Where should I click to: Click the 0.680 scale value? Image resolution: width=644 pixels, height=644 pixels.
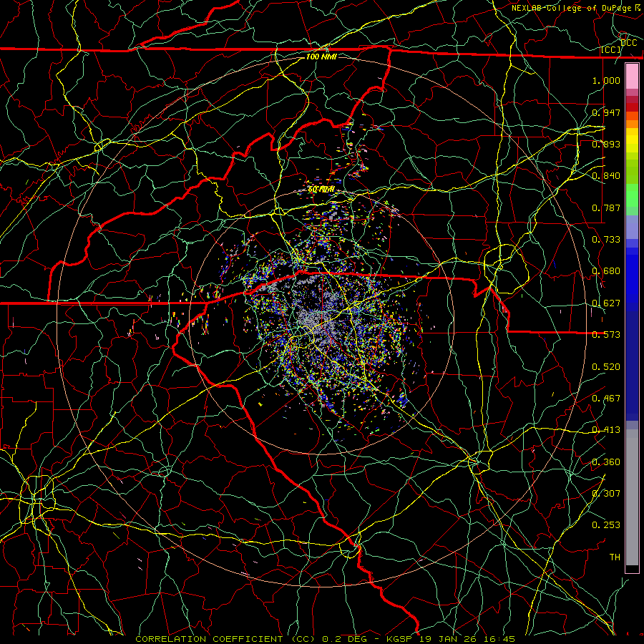606,271
